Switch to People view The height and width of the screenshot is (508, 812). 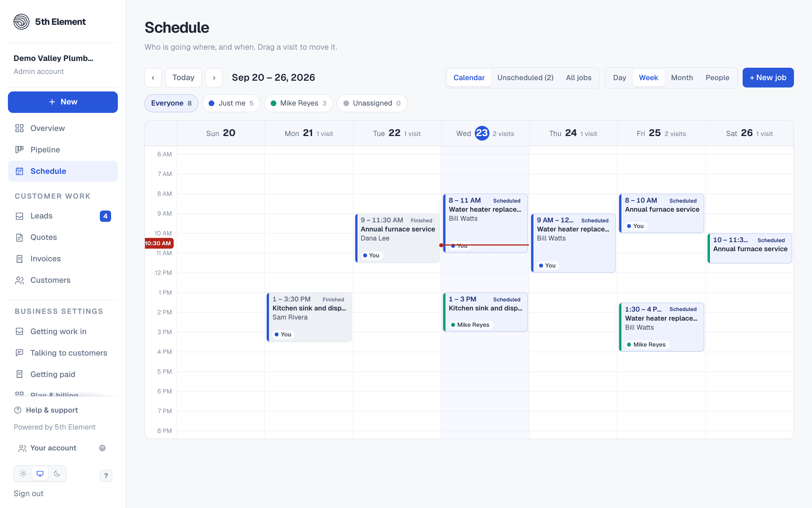pos(717,78)
